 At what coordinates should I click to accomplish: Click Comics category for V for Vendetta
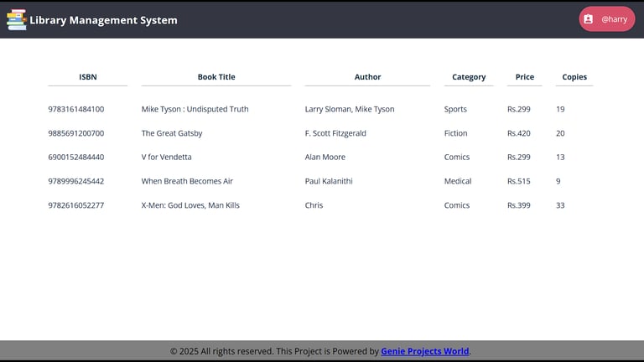pos(457,157)
